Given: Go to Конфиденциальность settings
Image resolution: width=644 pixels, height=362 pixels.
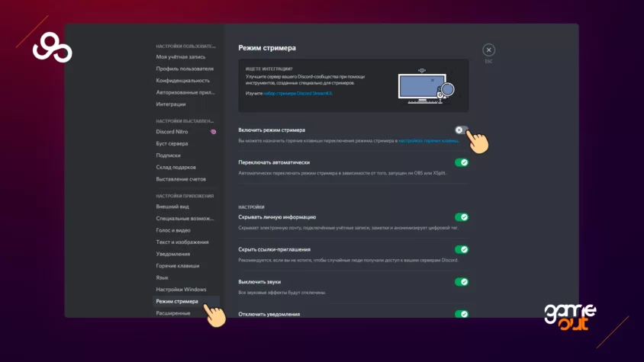Looking at the screenshot, I should (x=183, y=81).
